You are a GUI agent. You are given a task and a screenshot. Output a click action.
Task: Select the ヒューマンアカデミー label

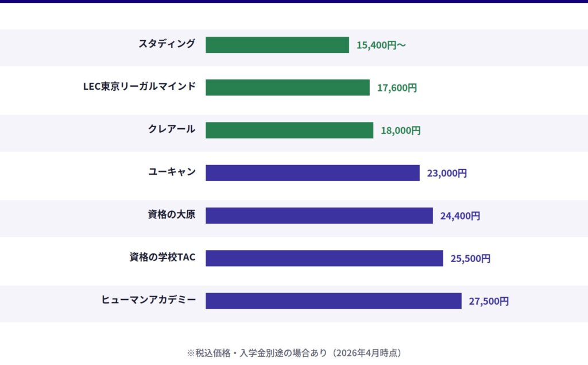tap(149, 300)
